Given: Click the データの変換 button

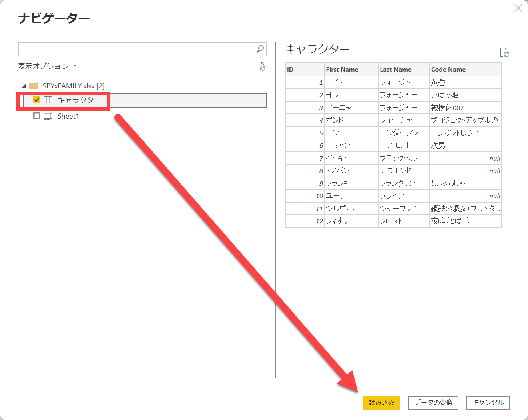Looking at the screenshot, I should (433, 403).
